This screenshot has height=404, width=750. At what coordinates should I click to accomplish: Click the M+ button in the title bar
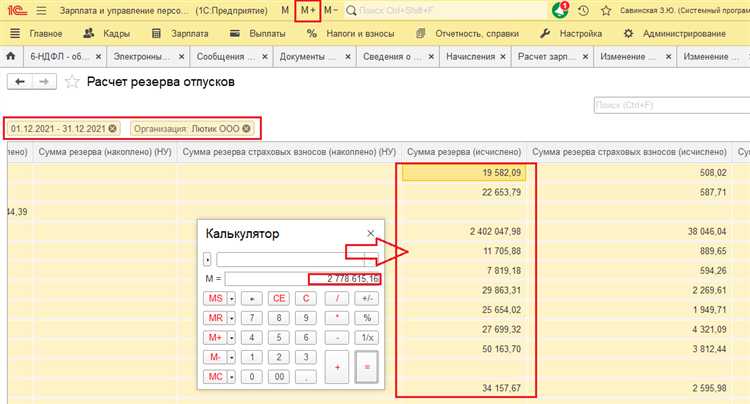[x=308, y=10]
